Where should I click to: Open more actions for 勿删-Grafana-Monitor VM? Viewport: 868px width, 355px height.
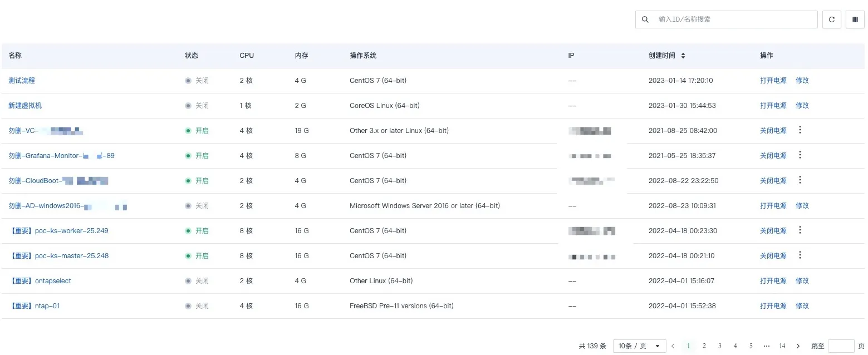coord(800,155)
